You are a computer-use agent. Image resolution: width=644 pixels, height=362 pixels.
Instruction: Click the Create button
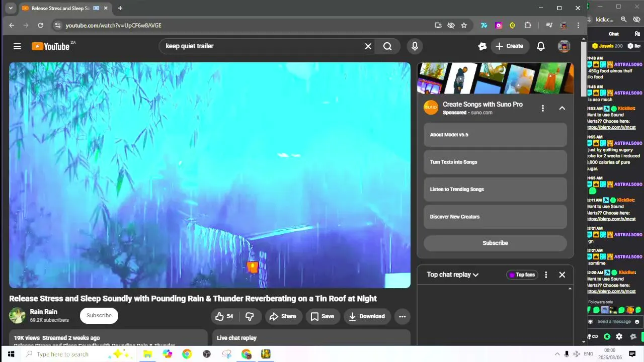tap(510, 46)
